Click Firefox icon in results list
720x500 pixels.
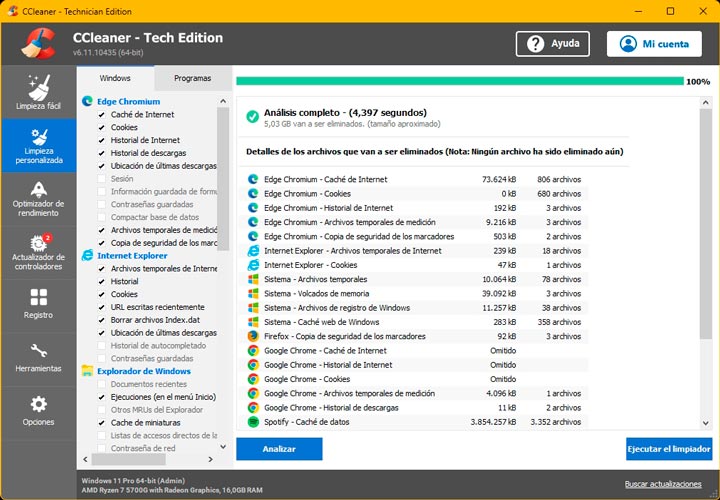click(x=253, y=336)
